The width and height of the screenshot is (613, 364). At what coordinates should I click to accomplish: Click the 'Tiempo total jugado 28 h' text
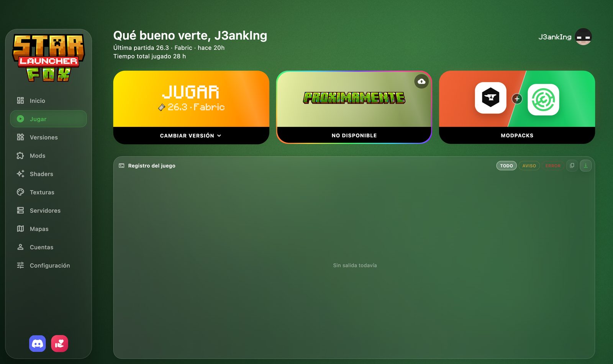[149, 56]
